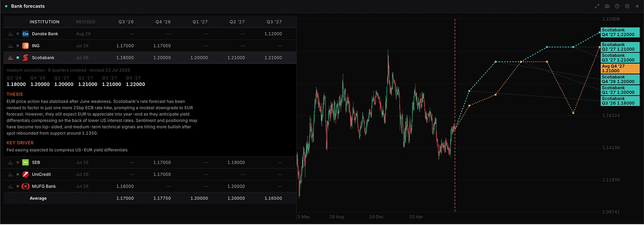Screen dimensions: 644x225
Task: Click chart label Scotiabank Q4 '27 1.22000
Action: (x=620, y=33)
